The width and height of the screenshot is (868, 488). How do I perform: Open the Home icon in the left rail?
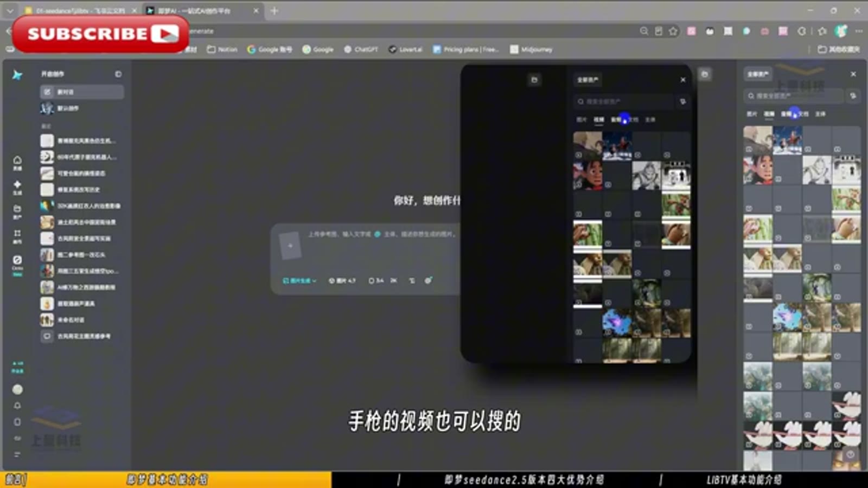coord(17,163)
